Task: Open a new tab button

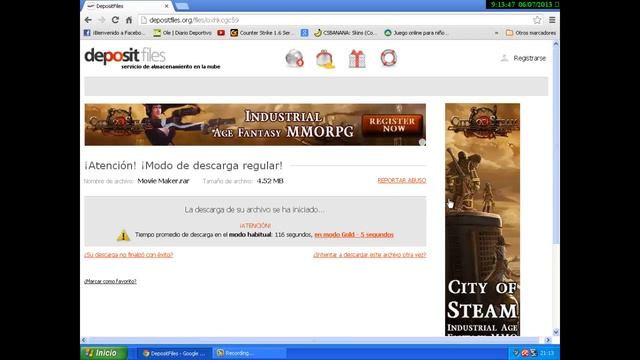Action: (x=182, y=6)
